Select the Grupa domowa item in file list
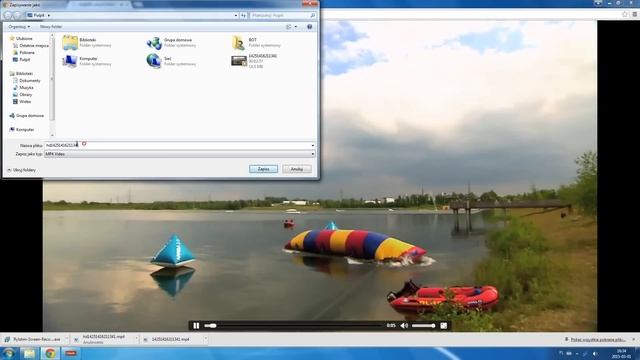This screenshot has height=360, width=640. (x=171, y=42)
